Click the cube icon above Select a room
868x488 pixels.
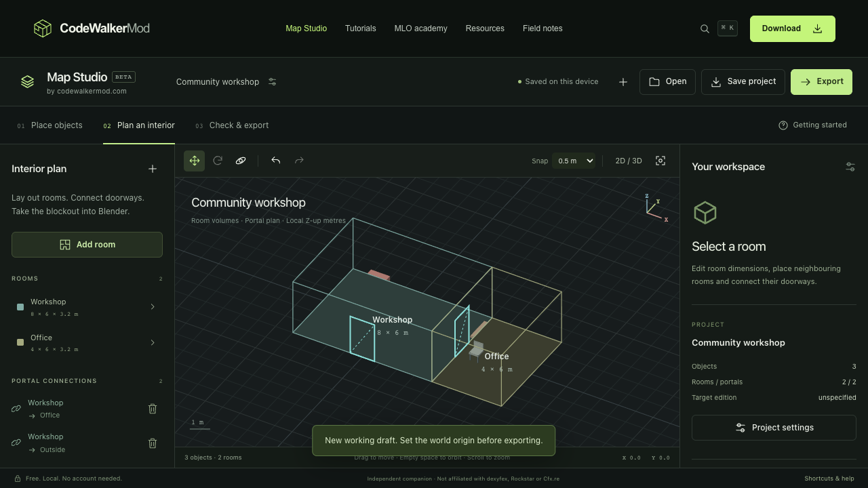coord(705,213)
